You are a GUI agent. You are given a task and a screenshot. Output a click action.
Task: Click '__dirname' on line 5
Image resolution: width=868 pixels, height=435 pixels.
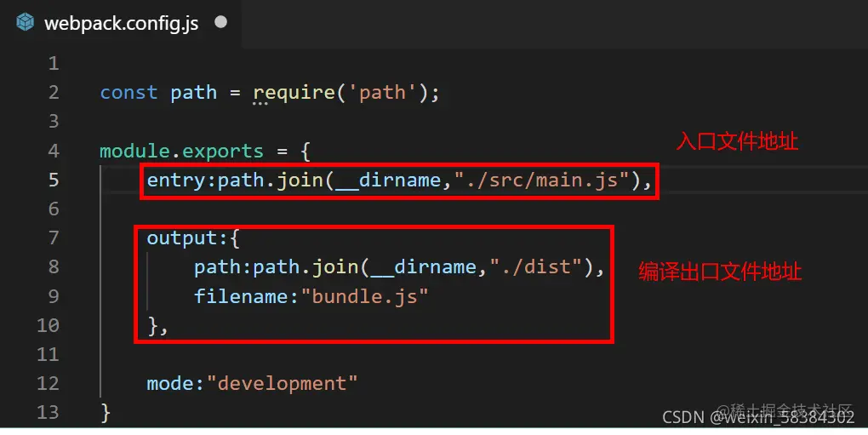[388, 181]
